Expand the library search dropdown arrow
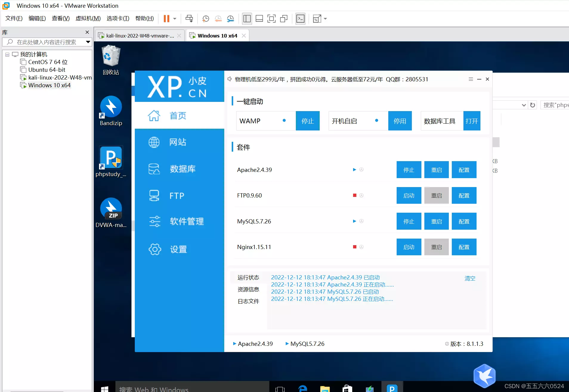 (88, 42)
